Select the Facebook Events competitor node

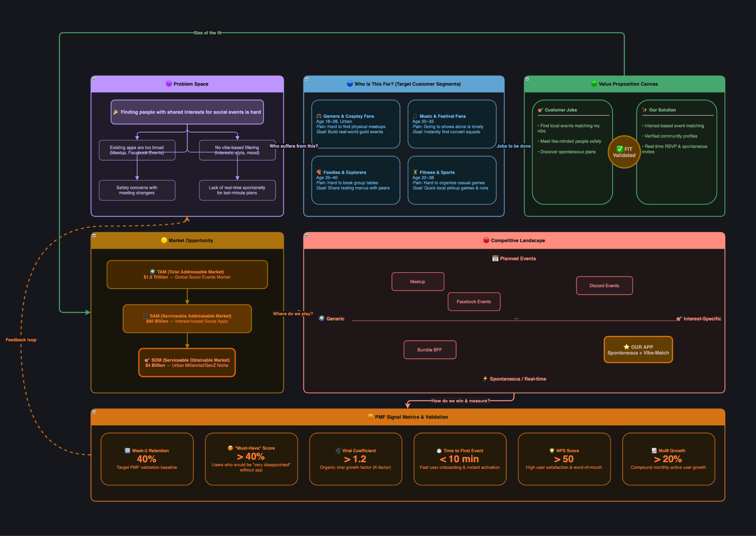coord(474,302)
